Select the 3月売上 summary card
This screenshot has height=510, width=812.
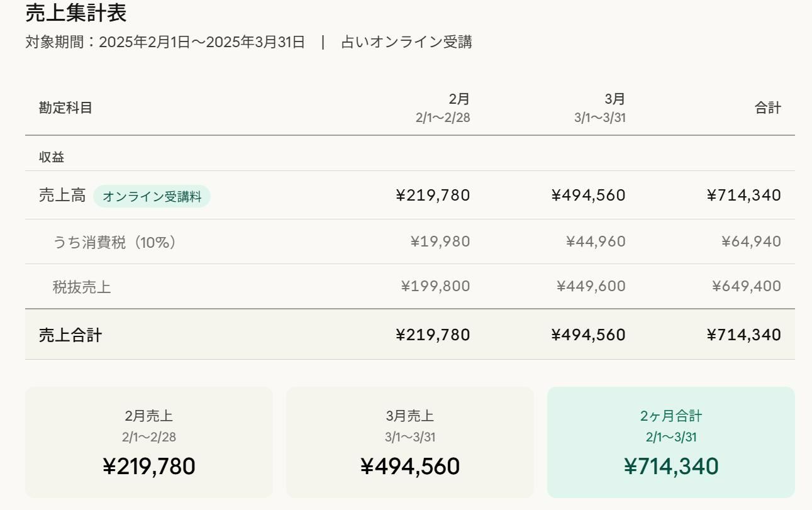(409, 442)
